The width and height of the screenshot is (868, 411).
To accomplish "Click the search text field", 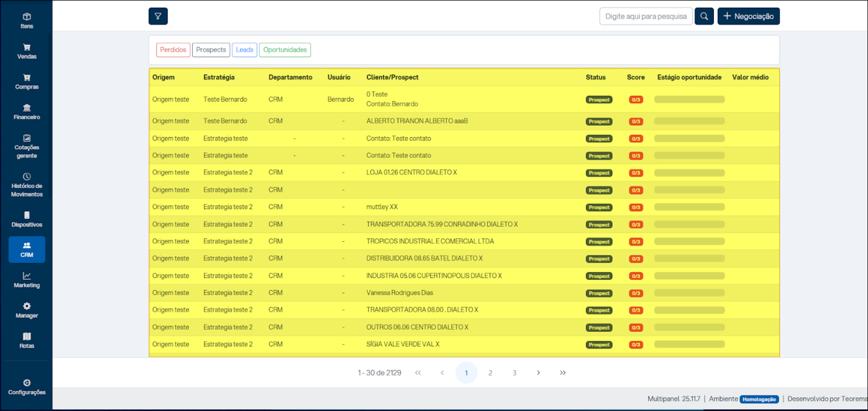I will (x=646, y=16).
